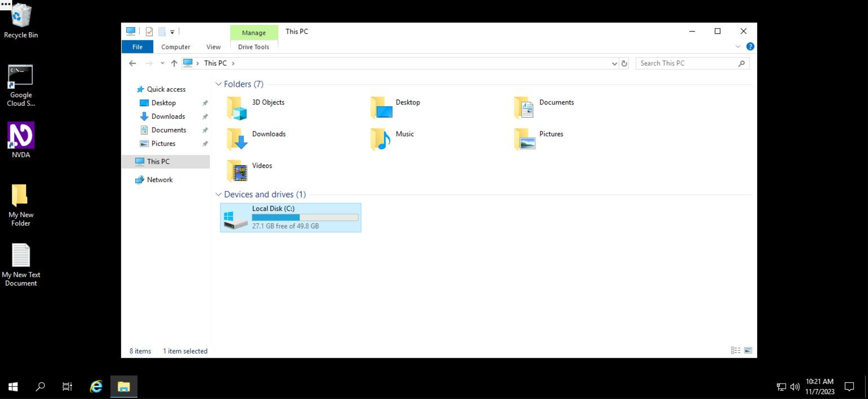Screen dimensions: 868x399
Task: Open the Explorer Help question mark icon
Action: [750, 47]
